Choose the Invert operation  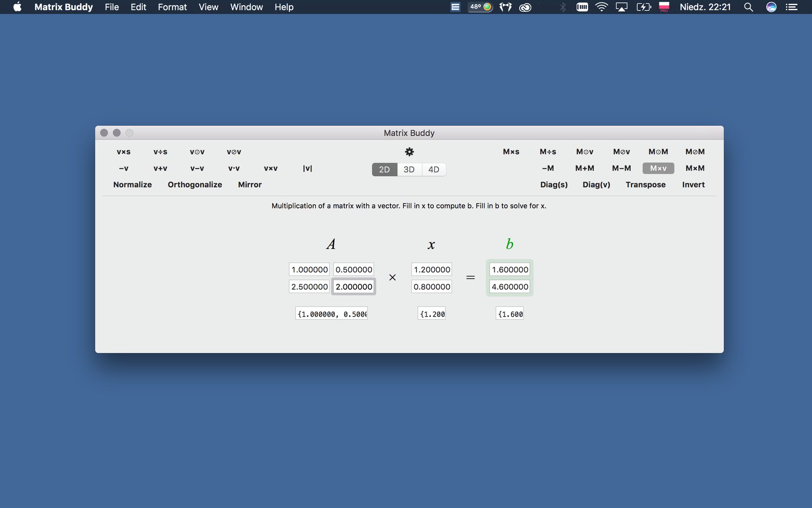(694, 185)
